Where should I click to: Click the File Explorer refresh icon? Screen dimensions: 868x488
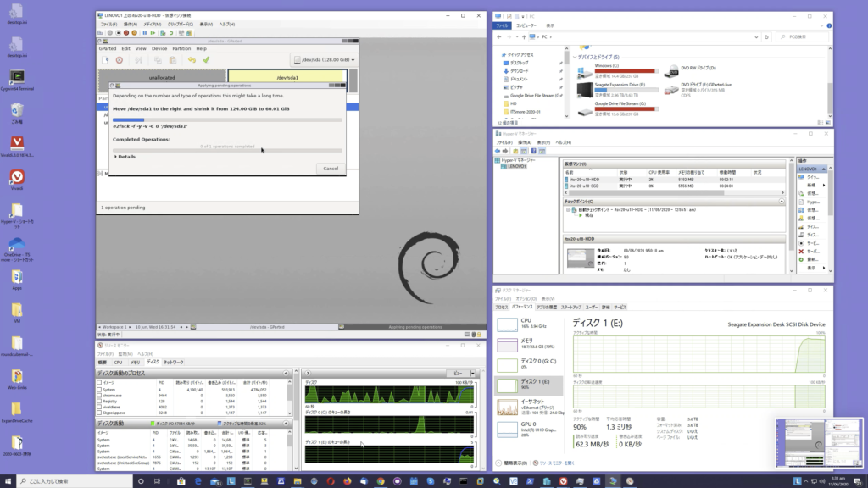coord(768,37)
